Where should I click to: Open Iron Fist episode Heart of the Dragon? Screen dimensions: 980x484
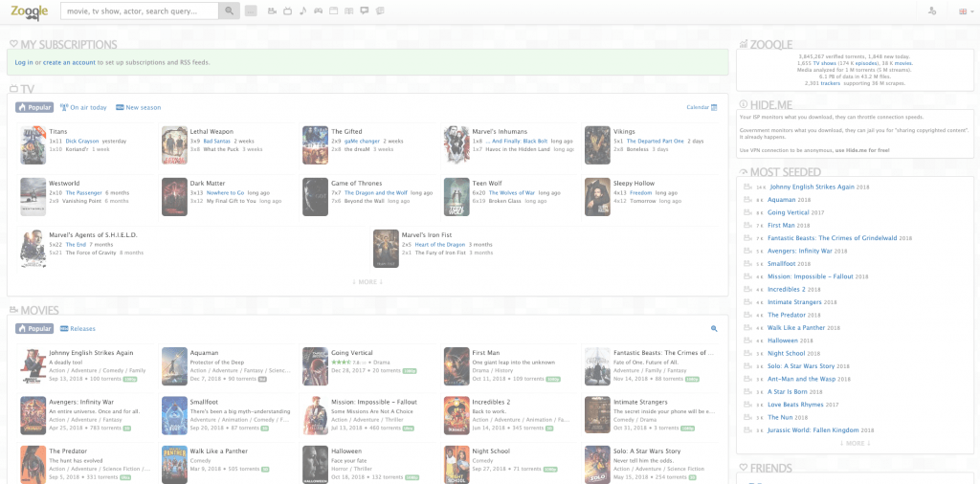[x=440, y=245]
